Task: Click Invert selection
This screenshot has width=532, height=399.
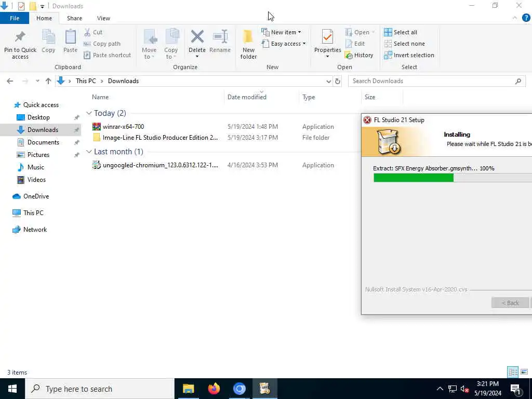Action: (409, 55)
